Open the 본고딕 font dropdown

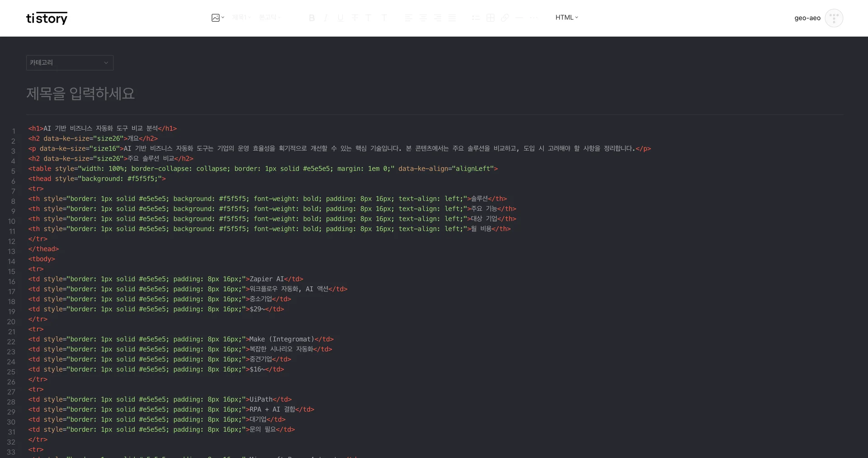(270, 17)
